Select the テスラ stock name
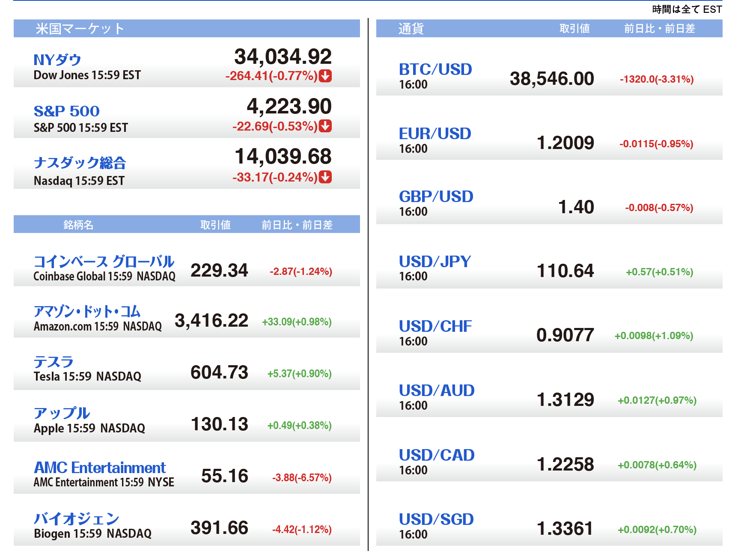This screenshot has height=560, width=738. [54, 362]
